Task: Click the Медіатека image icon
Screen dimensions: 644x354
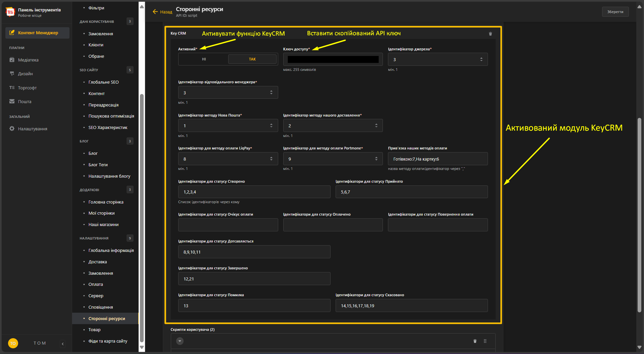Action: 12,60
